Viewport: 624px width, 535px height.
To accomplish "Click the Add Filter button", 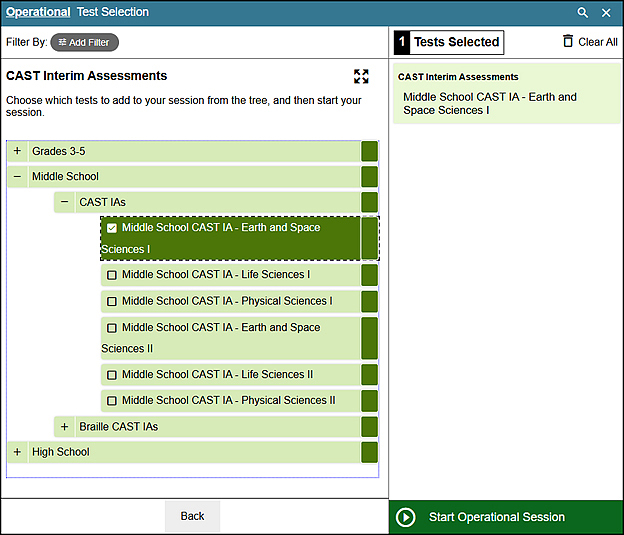I will (84, 42).
